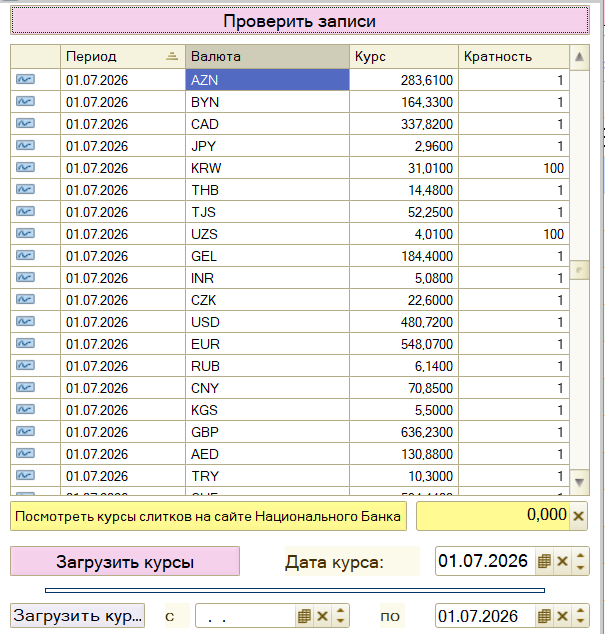Viewport: 605px width, 634px height.
Task: Click the Загрузить курсы button
Action: click(125, 561)
